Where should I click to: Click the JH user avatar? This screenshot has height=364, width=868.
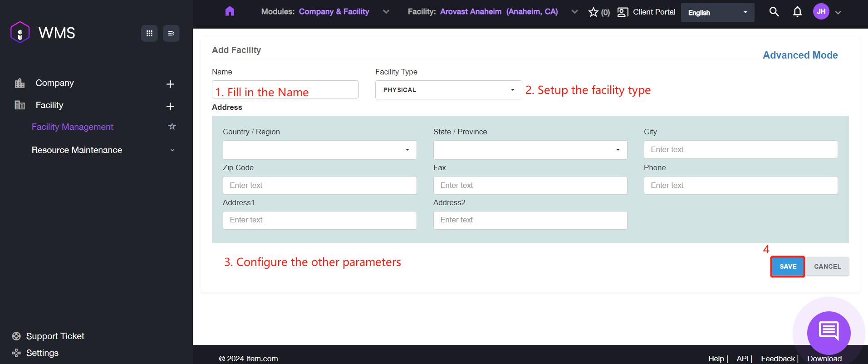(x=821, y=12)
